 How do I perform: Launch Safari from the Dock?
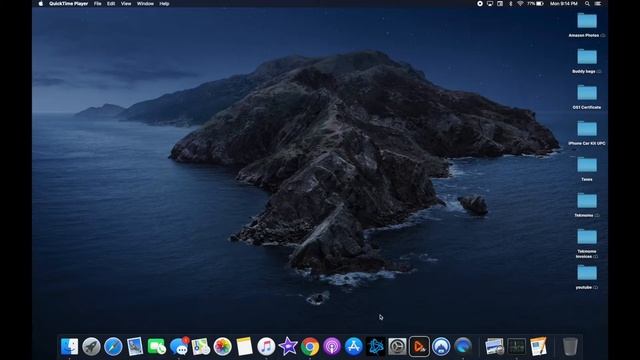[113, 347]
